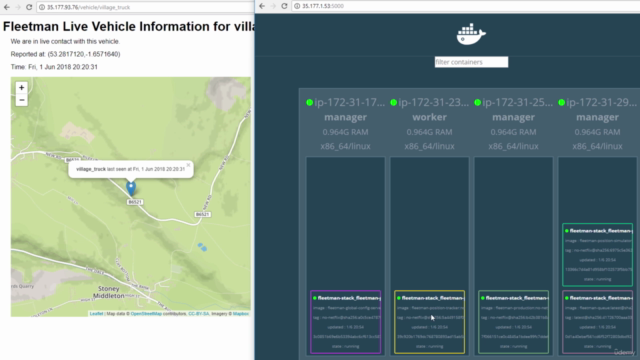Image resolution: width=640 pixels, height=360 pixels.
Task: Open the CC-BY-SA license link
Action: coord(198,314)
